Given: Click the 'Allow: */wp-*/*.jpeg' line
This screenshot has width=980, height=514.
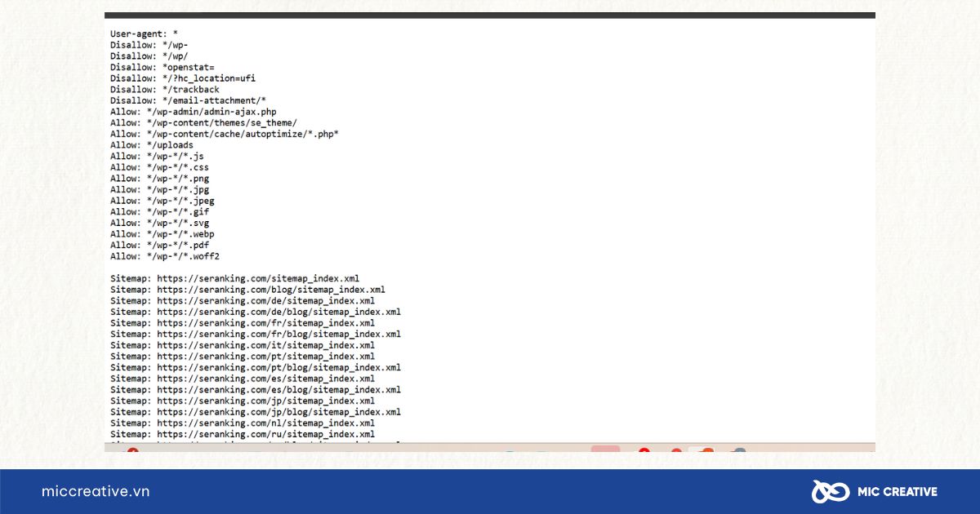Looking at the screenshot, I should pyautogui.click(x=163, y=201).
